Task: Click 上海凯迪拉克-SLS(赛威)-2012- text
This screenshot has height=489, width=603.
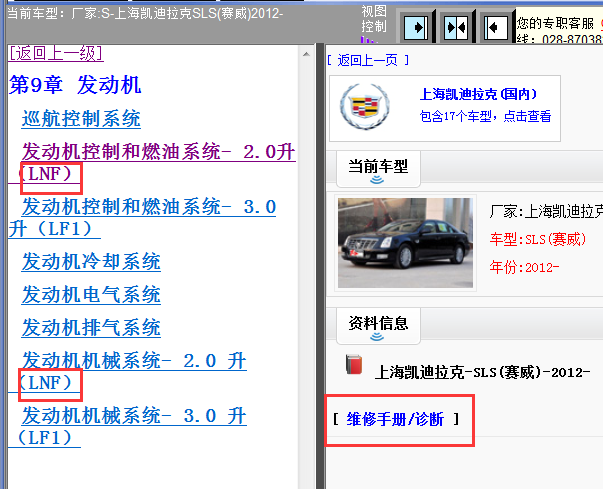Action: [x=482, y=372]
